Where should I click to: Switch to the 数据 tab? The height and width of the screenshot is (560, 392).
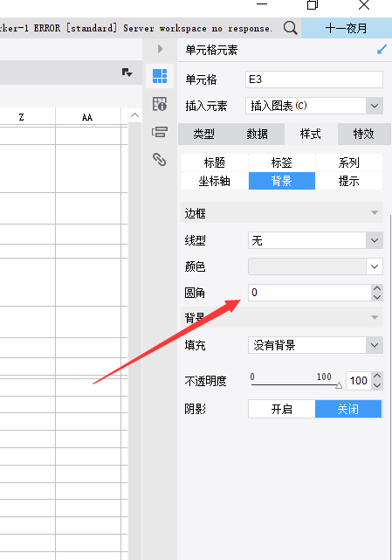click(x=258, y=134)
